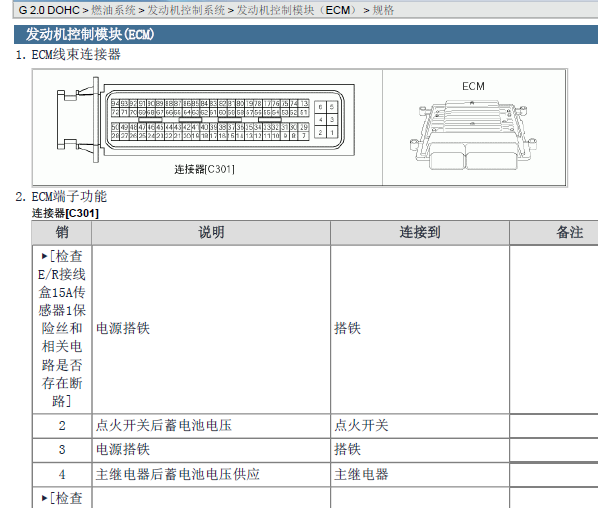
Task: Click the 销 column header
Action: (62, 232)
